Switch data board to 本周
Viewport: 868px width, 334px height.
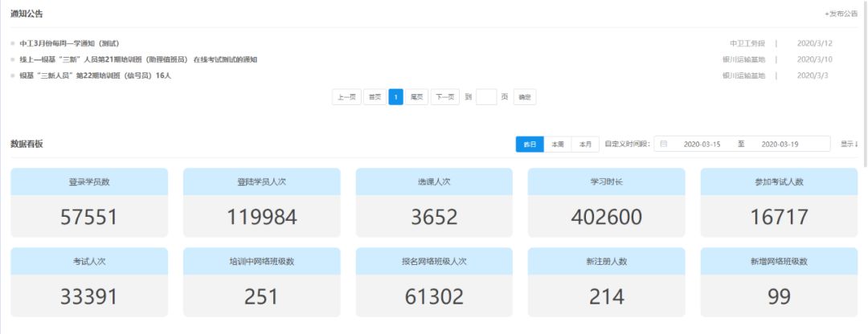coord(558,144)
